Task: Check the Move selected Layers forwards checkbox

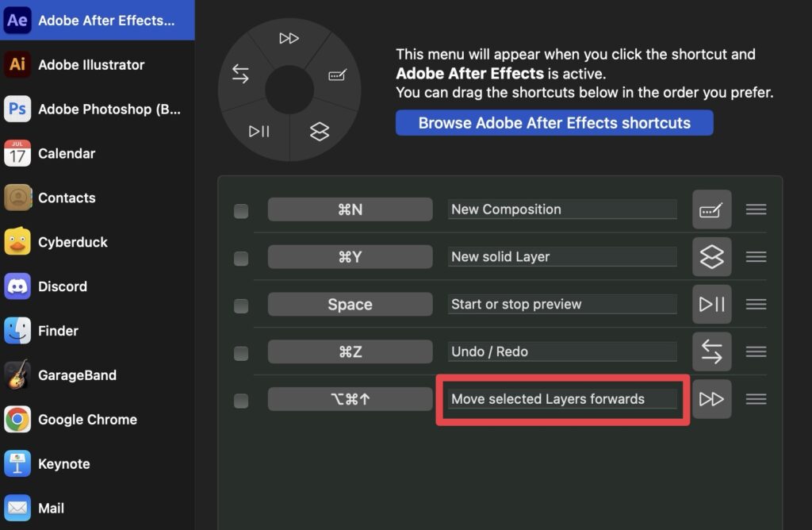Action: 241,401
